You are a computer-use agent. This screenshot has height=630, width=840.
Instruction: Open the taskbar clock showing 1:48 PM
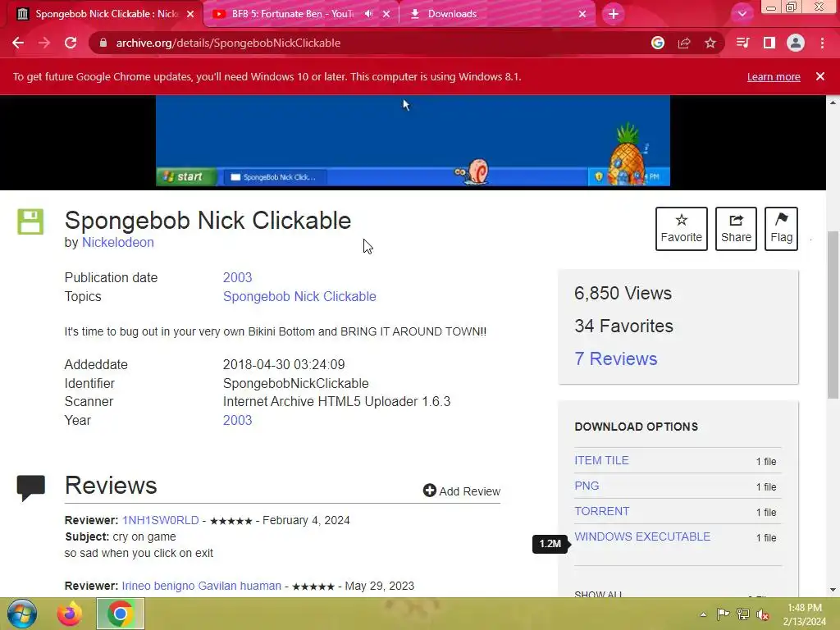coord(804,614)
